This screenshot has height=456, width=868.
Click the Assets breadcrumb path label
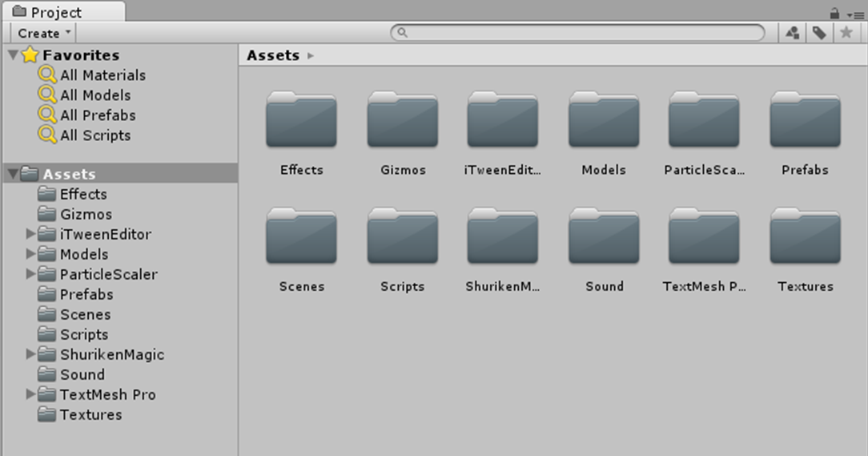[x=273, y=55]
